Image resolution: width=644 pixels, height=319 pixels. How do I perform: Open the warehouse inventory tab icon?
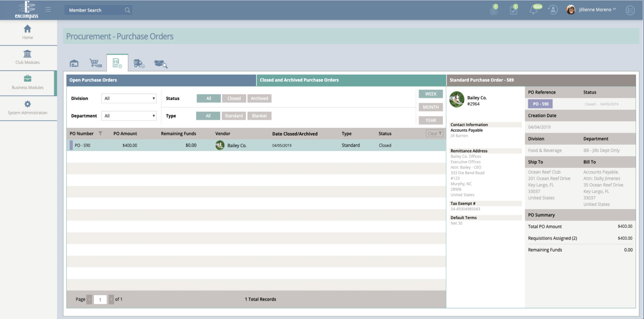coord(74,63)
